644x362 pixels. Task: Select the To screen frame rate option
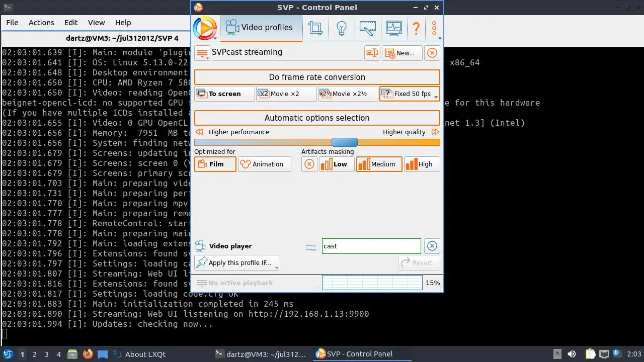coord(224,94)
